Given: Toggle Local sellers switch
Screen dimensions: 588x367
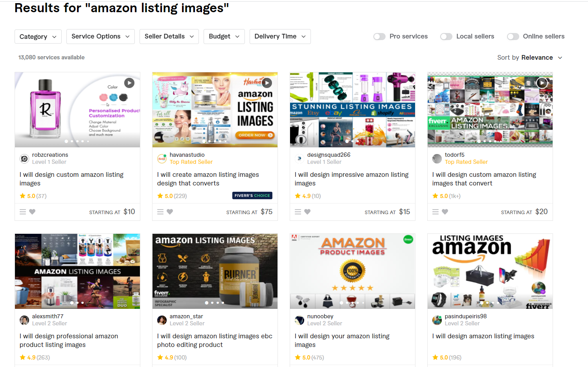Looking at the screenshot, I should click(446, 37).
